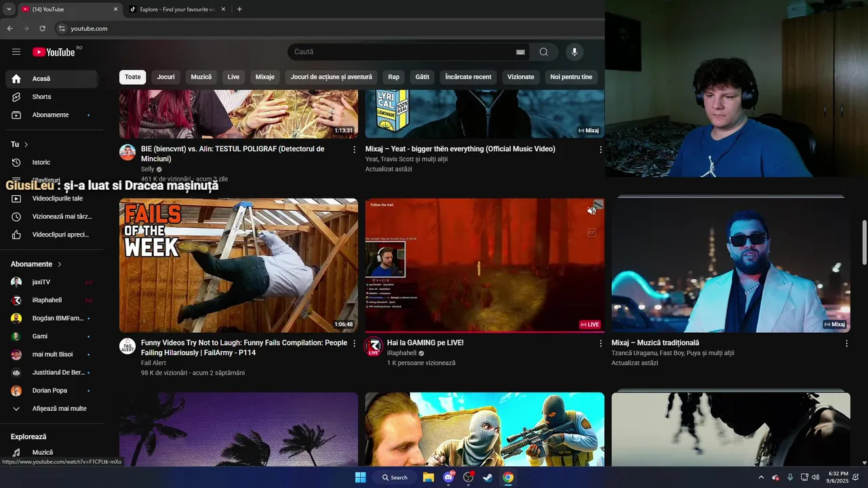The image size is (868, 488).
Task: Select the Live filter chip
Action: [233, 77]
